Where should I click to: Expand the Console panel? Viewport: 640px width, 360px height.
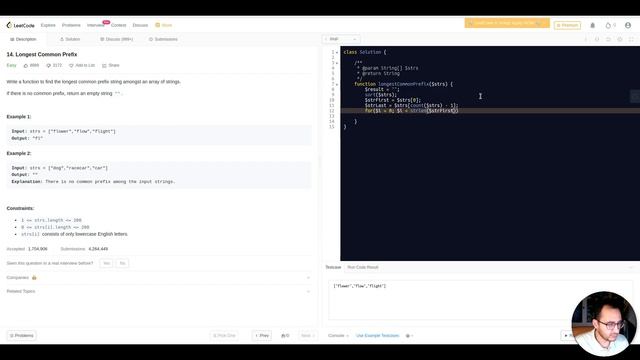point(338,336)
